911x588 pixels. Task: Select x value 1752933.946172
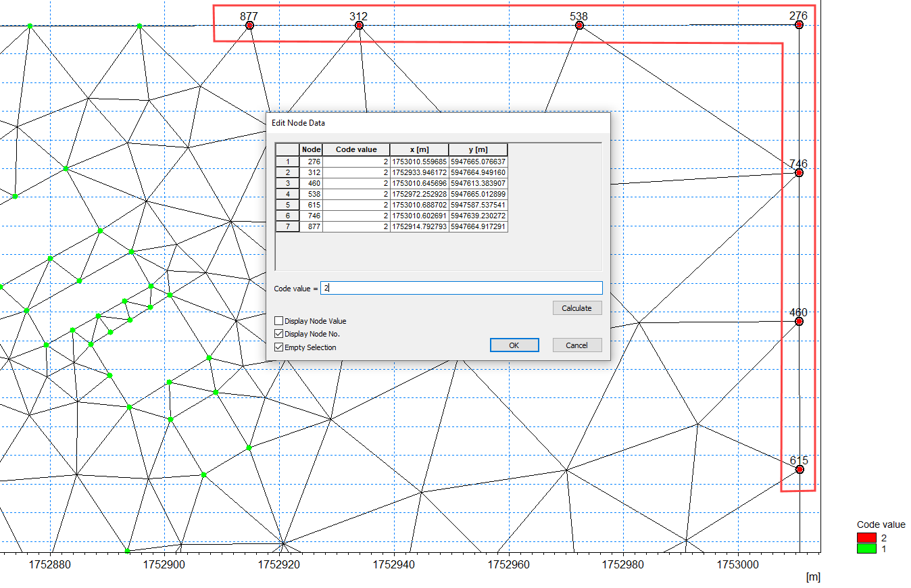coord(419,173)
